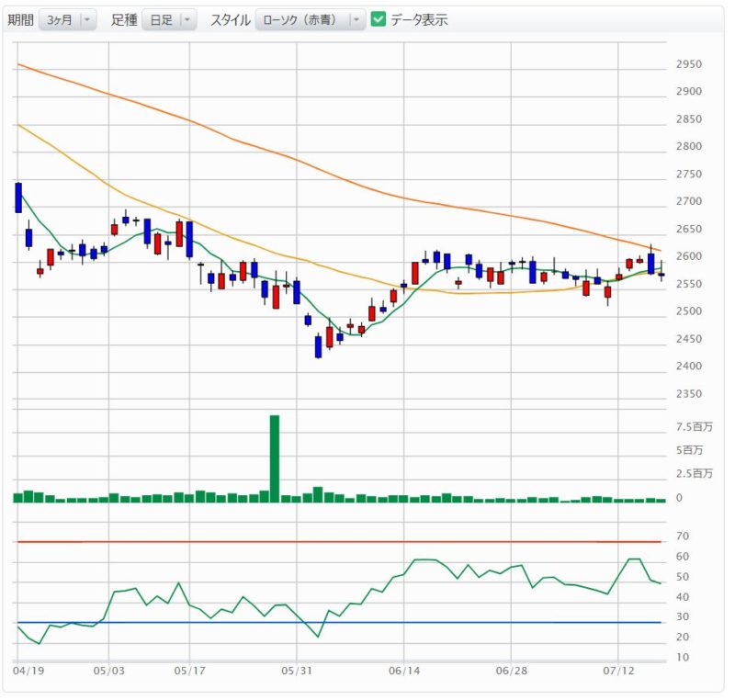Viewport: 735px width, 700px height.
Task: Click the 期間 label text
Action: pos(21,20)
